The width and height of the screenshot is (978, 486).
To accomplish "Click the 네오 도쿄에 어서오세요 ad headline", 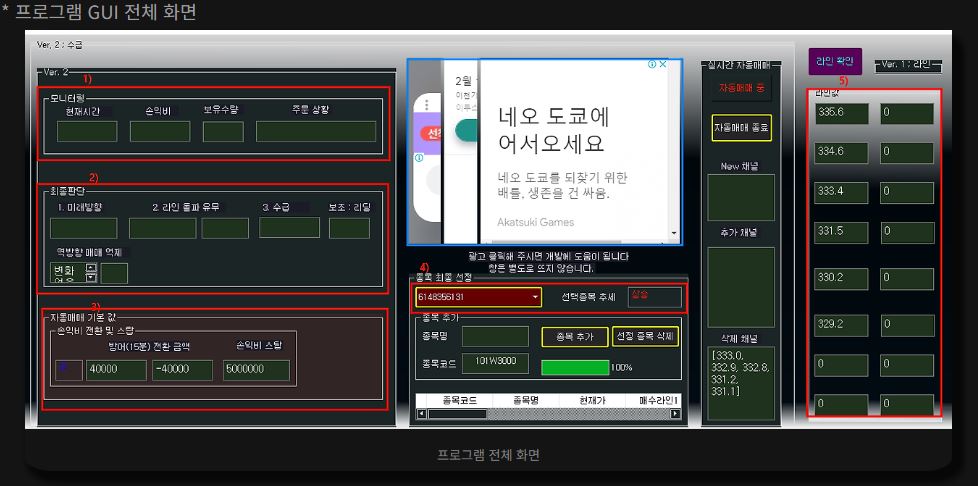I will (x=553, y=129).
